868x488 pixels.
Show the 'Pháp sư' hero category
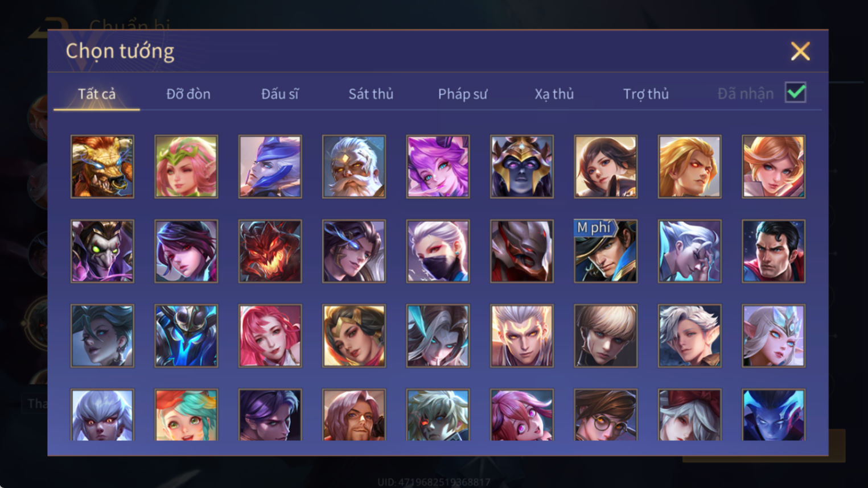(x=463, y=94)
